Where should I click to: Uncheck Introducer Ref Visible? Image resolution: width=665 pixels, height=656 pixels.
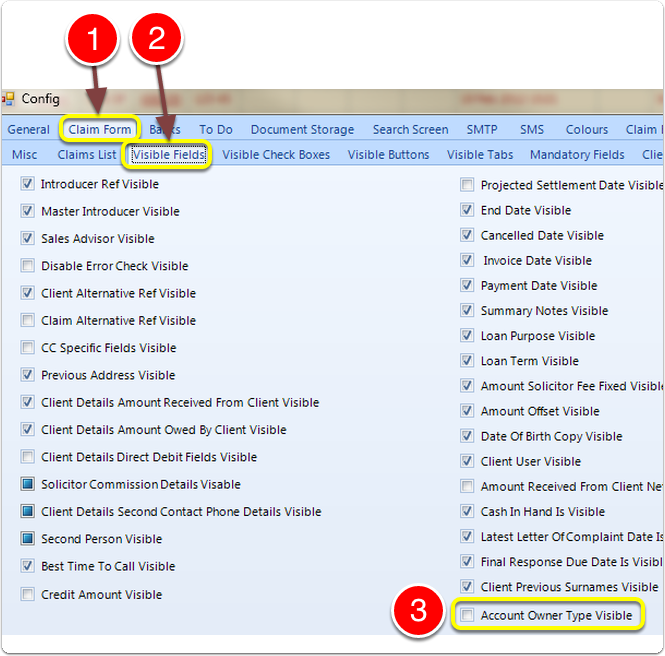[28, 184]
